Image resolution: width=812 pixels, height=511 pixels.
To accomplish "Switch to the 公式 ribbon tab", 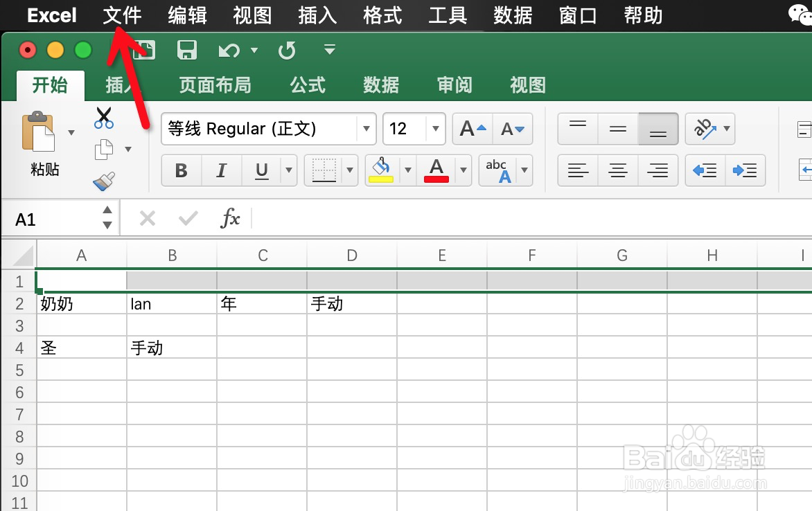I will (x=307, y=85).
